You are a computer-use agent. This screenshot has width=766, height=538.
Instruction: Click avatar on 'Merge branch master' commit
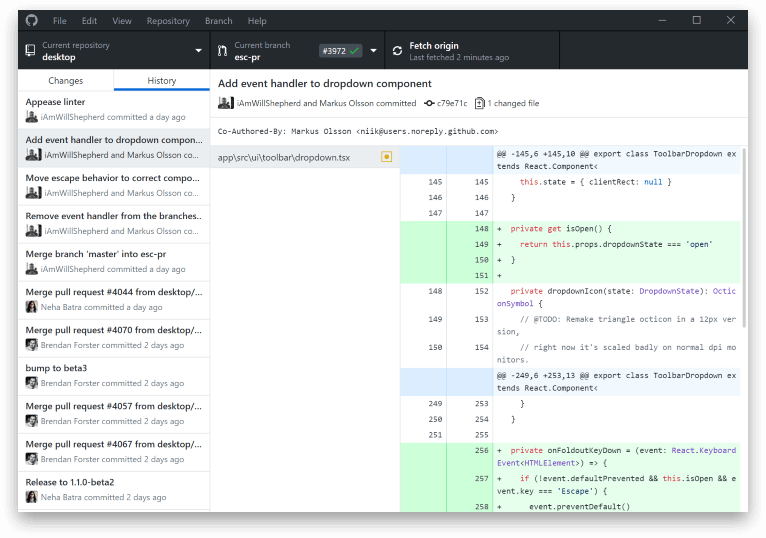tap(32, 269)
